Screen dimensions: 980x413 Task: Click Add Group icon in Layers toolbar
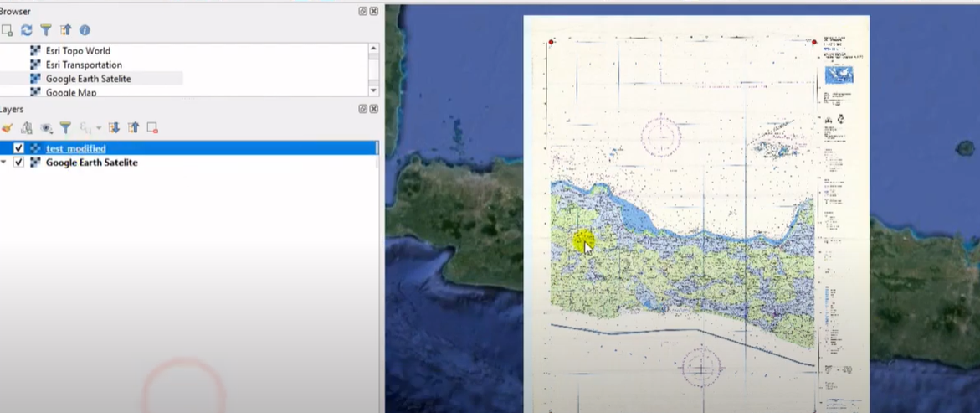click(26, 127)
